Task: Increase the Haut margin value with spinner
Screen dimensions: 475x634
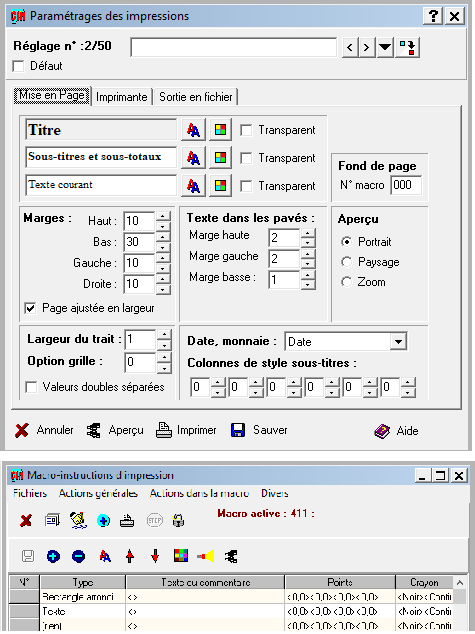Action: pyautogui.click(x=163, y=216)
